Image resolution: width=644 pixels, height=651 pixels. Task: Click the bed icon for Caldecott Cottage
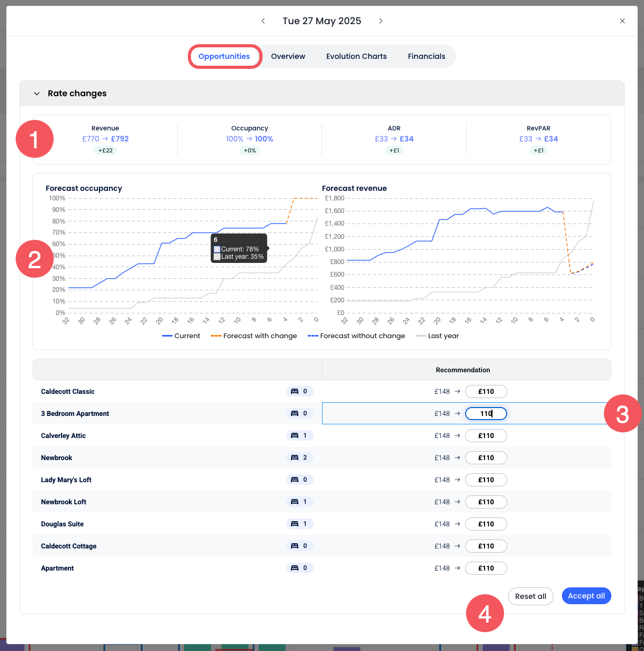295,546
